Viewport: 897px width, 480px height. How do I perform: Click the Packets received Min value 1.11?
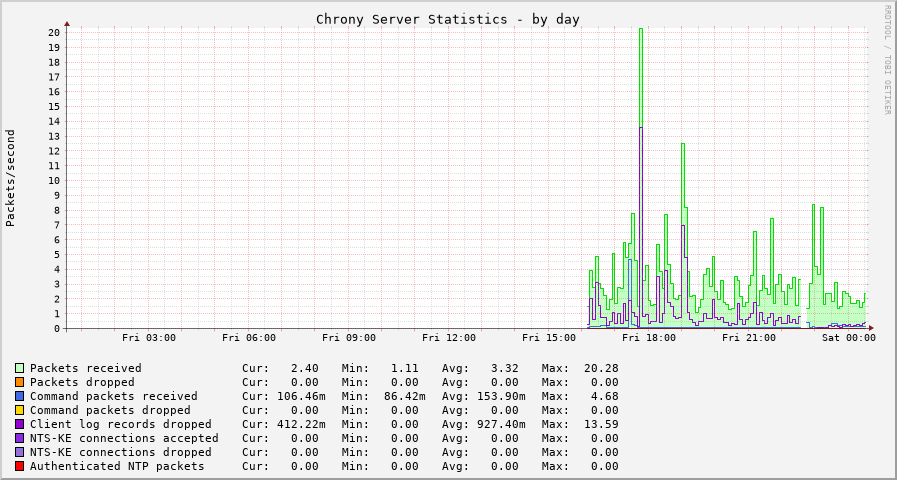[404, 368]
